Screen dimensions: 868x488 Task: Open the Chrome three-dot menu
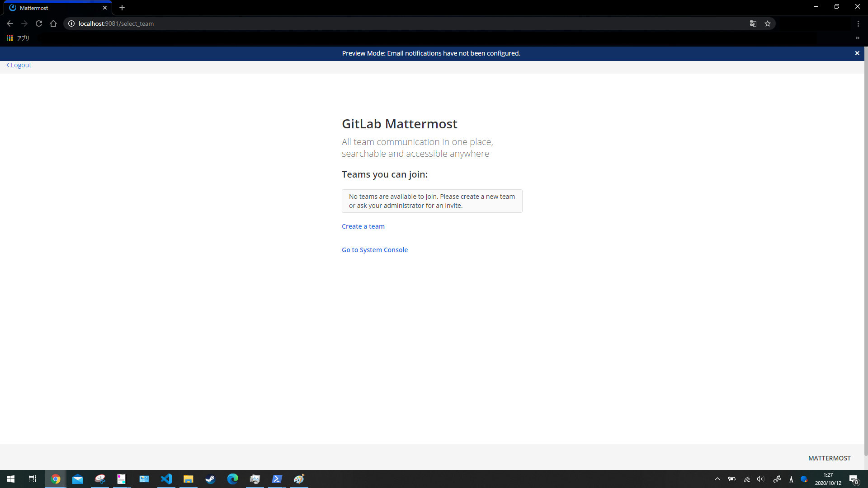(x=858, y=23)
